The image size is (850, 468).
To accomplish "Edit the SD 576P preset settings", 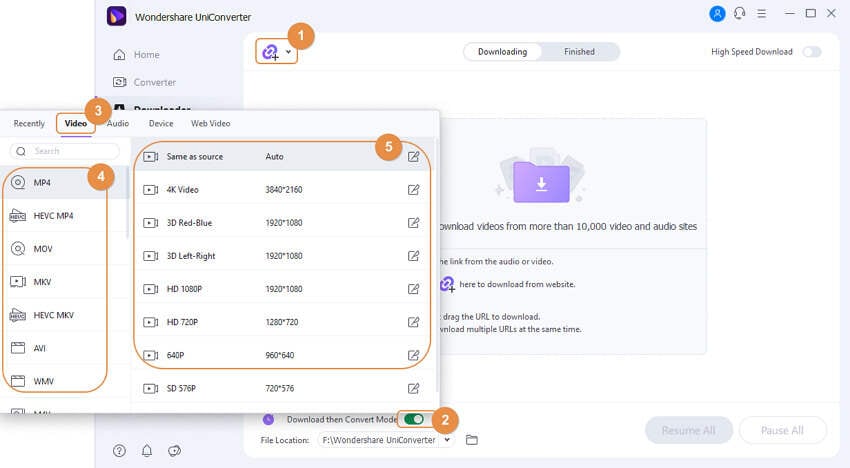I will pyautogui.click(x=413, y=388).
